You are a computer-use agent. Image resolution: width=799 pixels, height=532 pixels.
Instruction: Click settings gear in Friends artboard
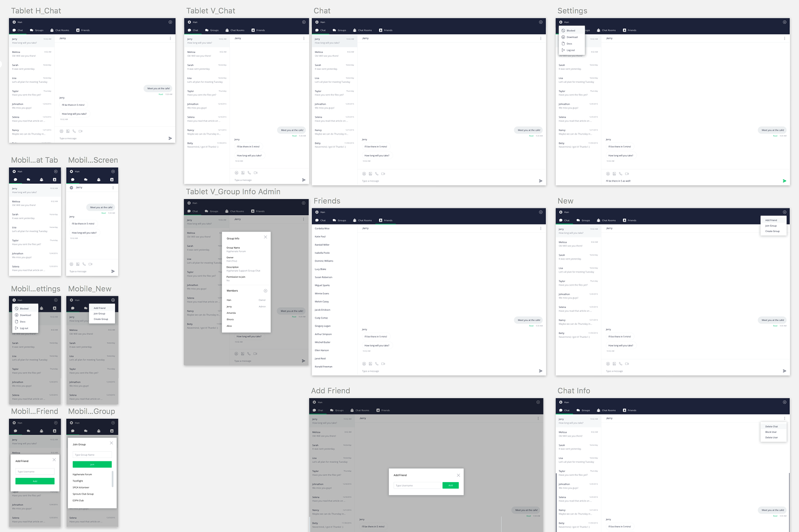tap(317, 212)
